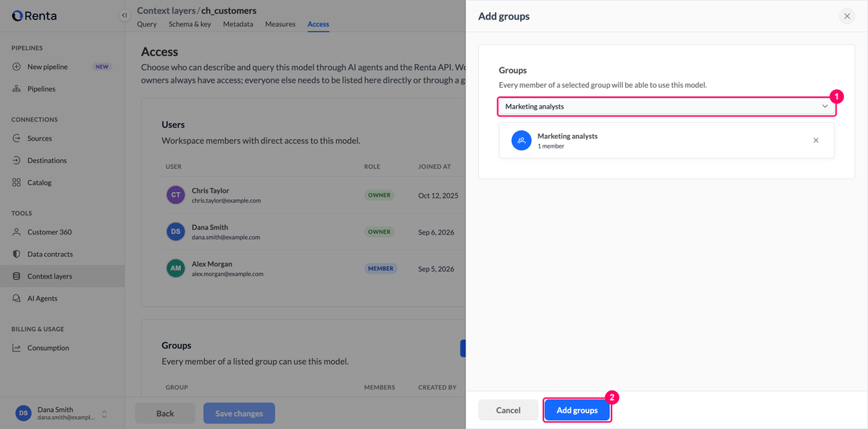Click the Destinations sidebar icon
This screenshot has height=429, width=868.
(17, 161)
